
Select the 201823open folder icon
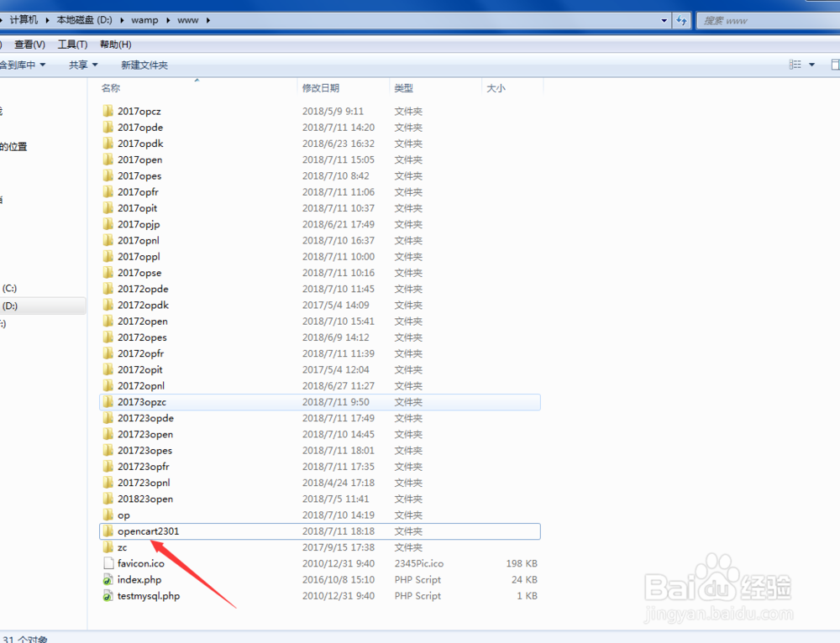108,499
